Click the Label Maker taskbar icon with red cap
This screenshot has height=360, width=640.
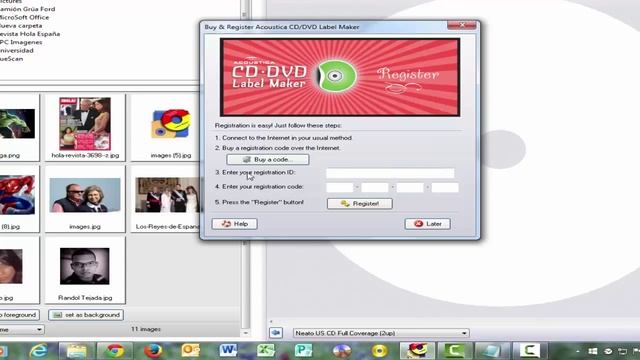(417, 351)
